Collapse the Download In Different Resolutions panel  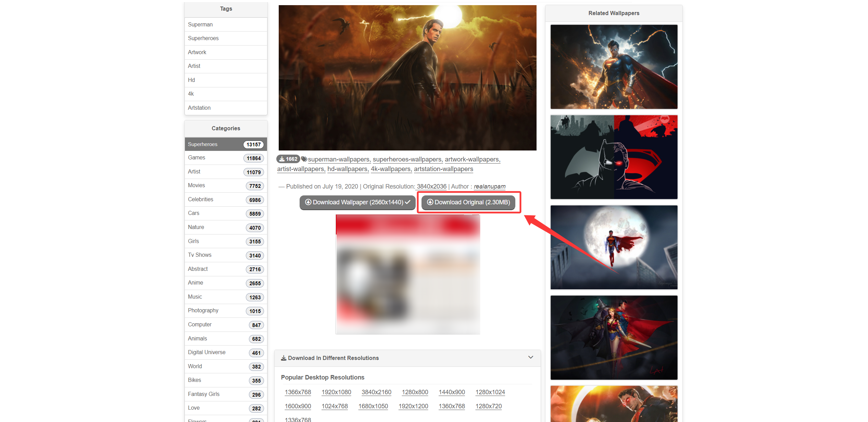coord(530,357)
